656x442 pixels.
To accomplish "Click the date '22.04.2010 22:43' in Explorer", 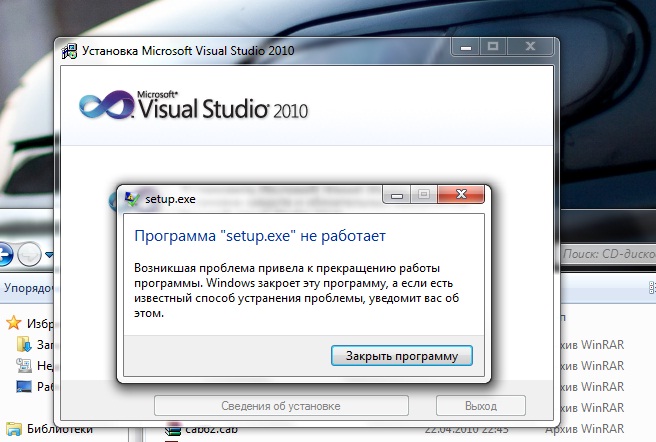I will coord(466,429).
